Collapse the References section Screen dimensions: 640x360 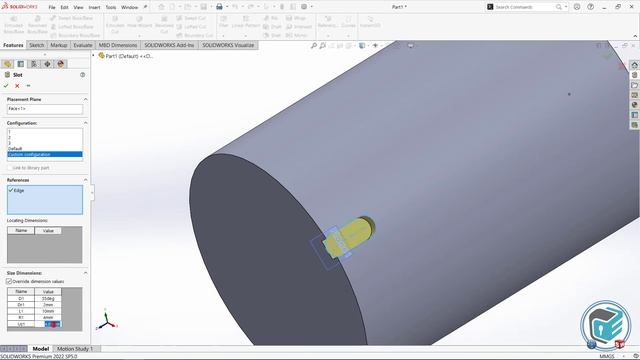[x=85, y=180]
